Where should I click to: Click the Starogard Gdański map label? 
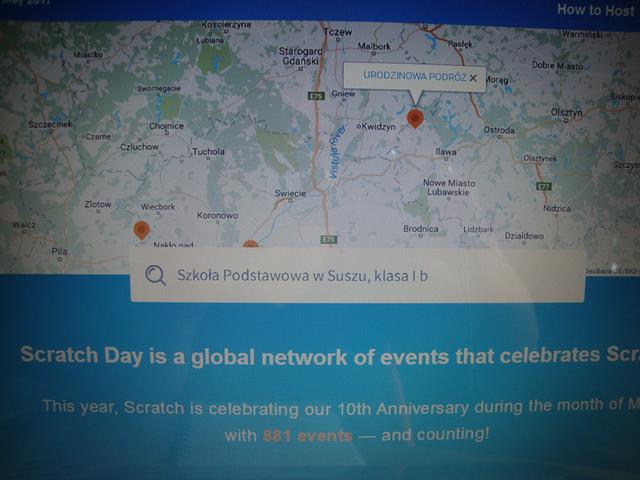point(300,56)
